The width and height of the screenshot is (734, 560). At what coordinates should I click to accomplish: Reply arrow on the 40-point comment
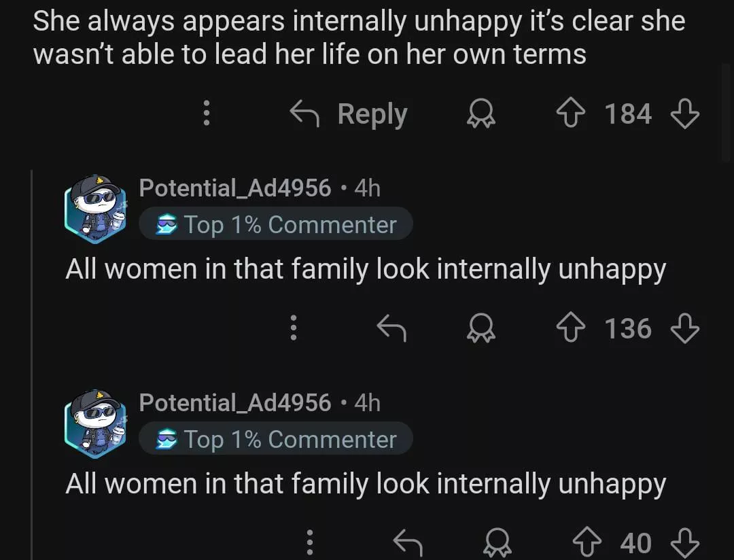point(408,542)
